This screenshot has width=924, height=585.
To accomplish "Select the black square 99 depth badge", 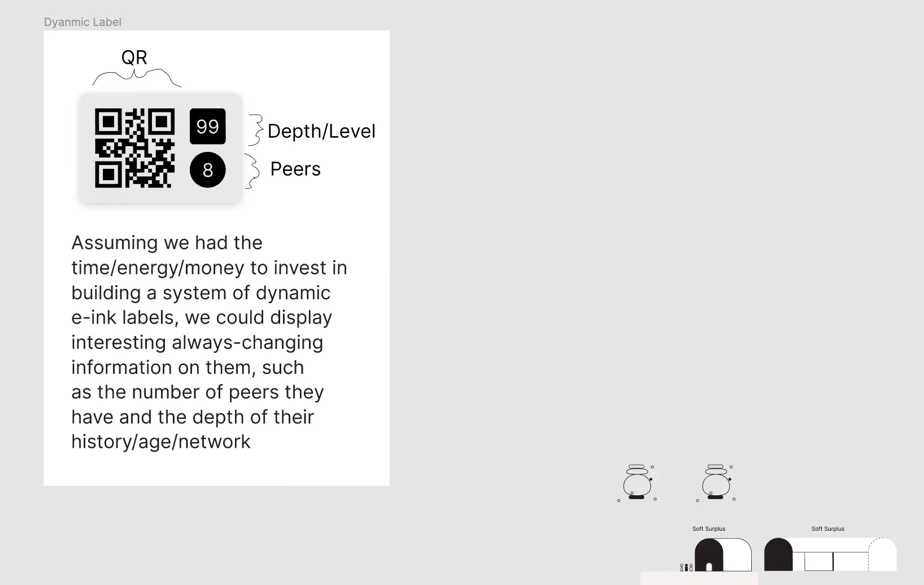I will click(x=207, y=126).
